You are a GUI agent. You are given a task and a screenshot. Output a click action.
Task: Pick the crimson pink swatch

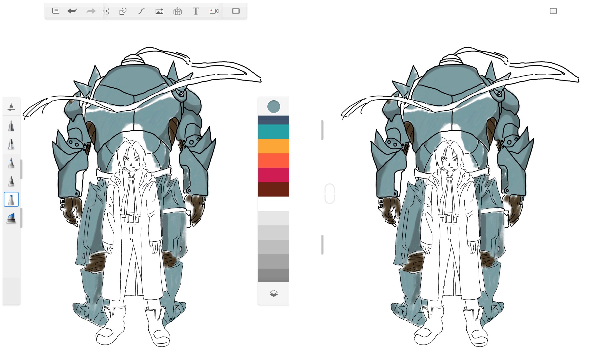click(274, 175)
